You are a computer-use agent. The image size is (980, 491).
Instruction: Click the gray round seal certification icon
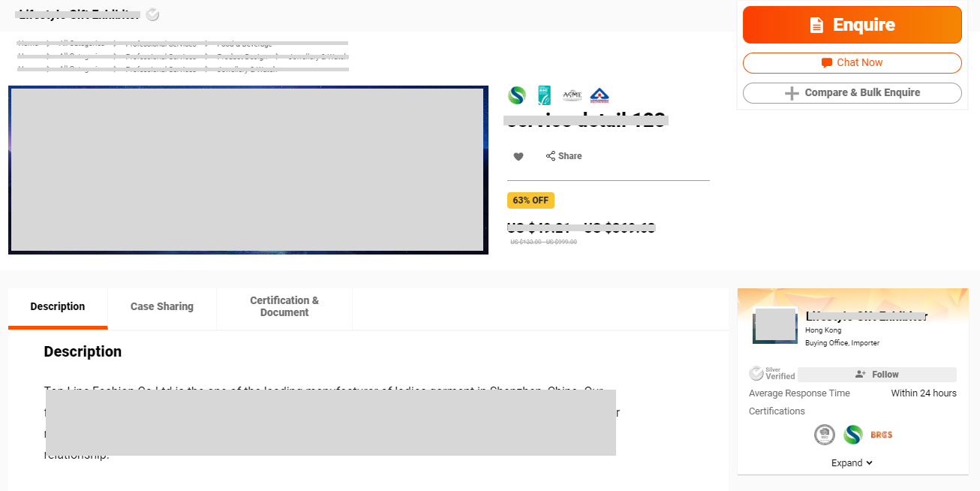(x=825, y=435)
